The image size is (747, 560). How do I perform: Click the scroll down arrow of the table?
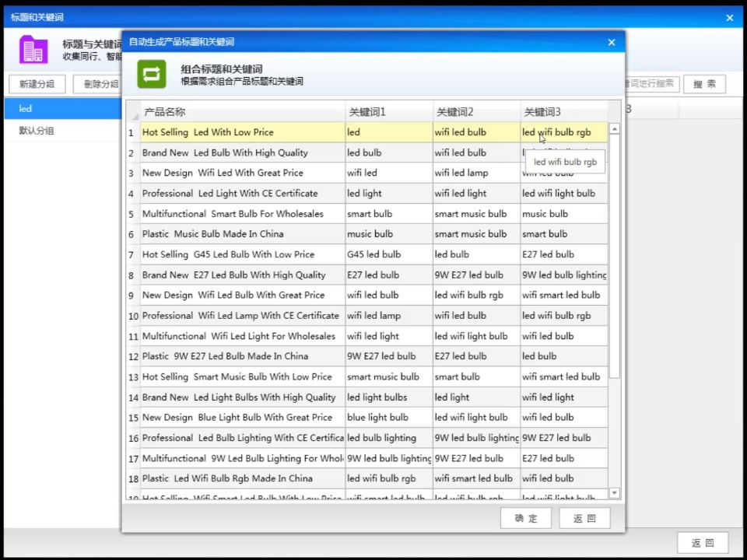[615, 493]
